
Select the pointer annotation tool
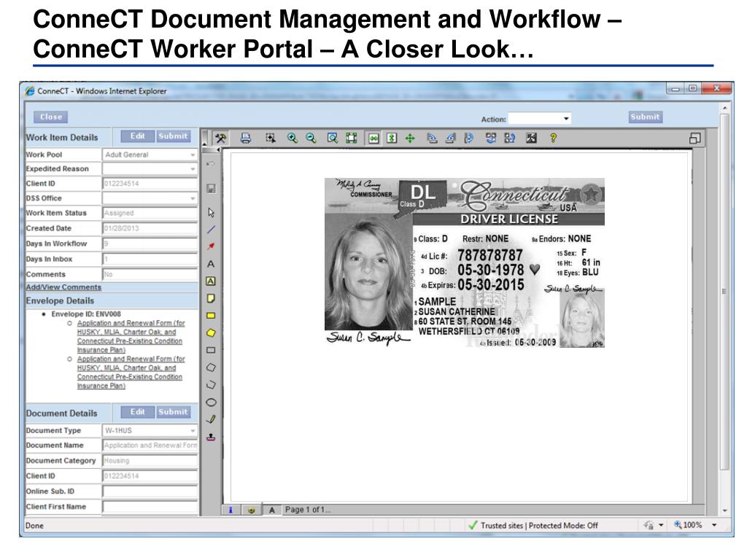point(211,212)
